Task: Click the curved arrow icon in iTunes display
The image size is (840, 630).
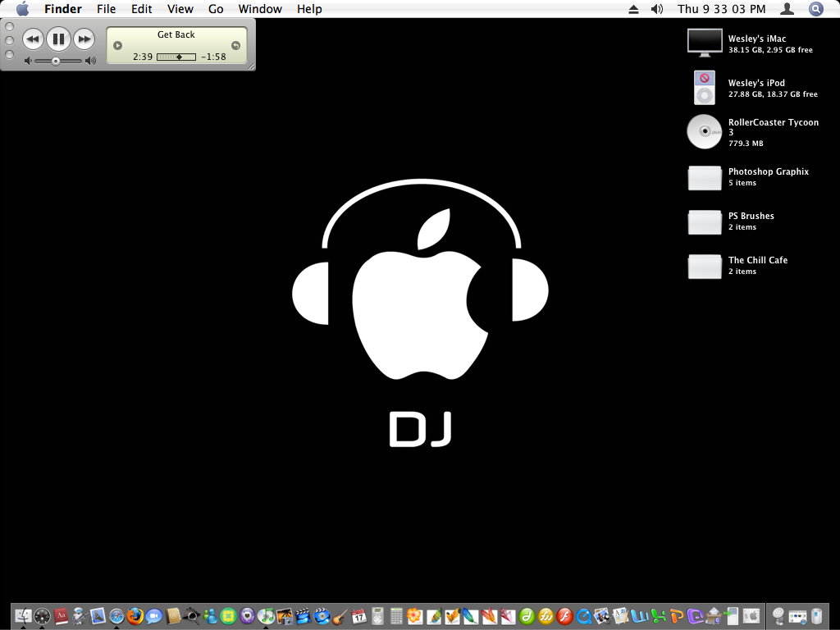Action: (x=235, y=46)
